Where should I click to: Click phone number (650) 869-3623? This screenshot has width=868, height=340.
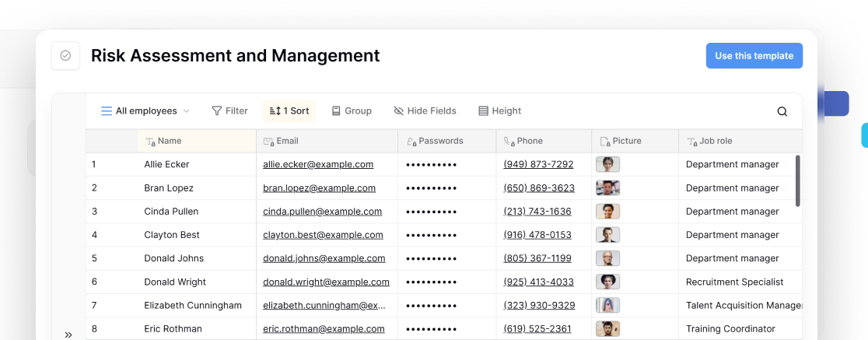tap(539, 188)
